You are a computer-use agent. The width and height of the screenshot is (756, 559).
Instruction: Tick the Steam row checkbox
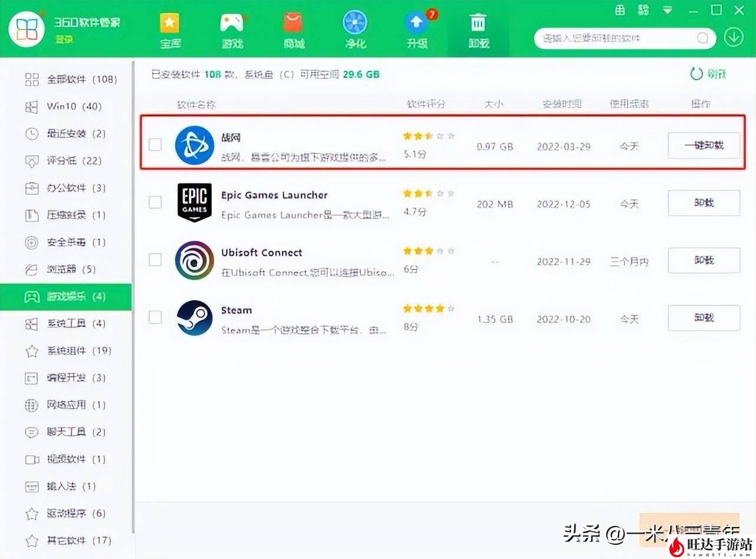[155, 318]
